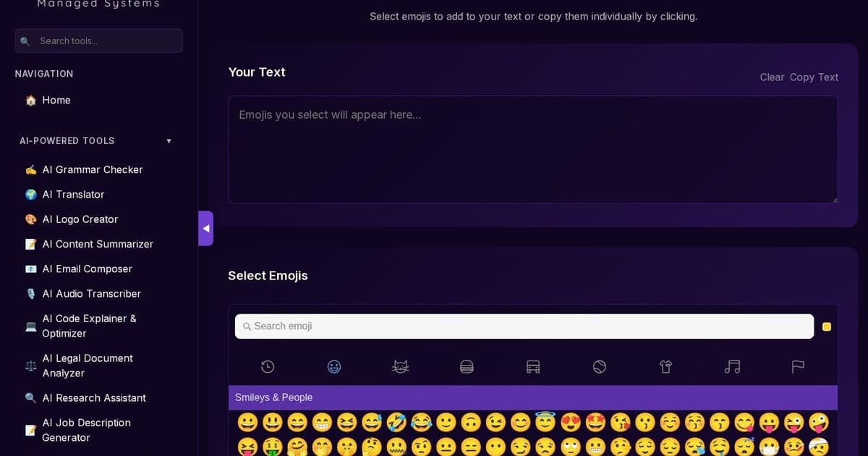Click Copy Text to copy emojis
Image resolution: width=868 pixels, height=456 pixels.
pyautogui.click(x=814, y=77)
